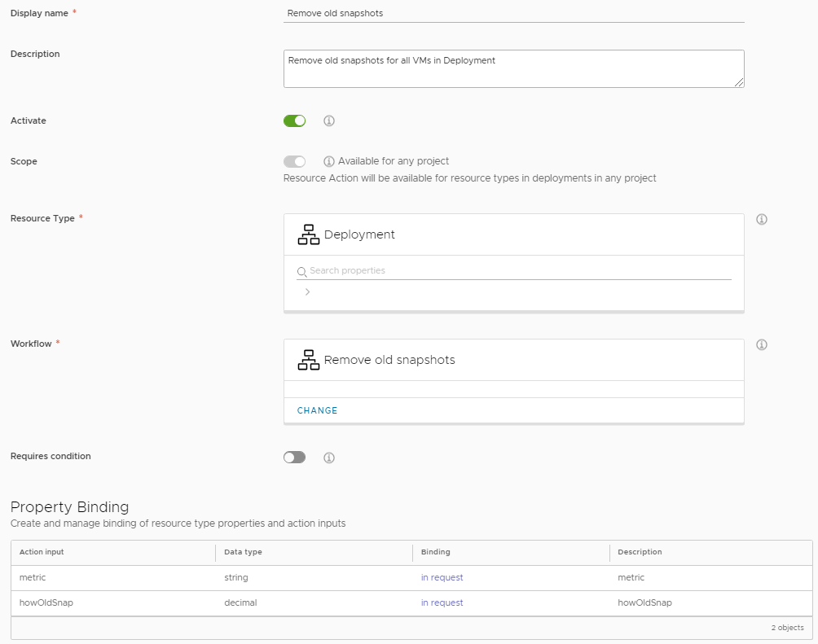Click the Data type column header

243,552
